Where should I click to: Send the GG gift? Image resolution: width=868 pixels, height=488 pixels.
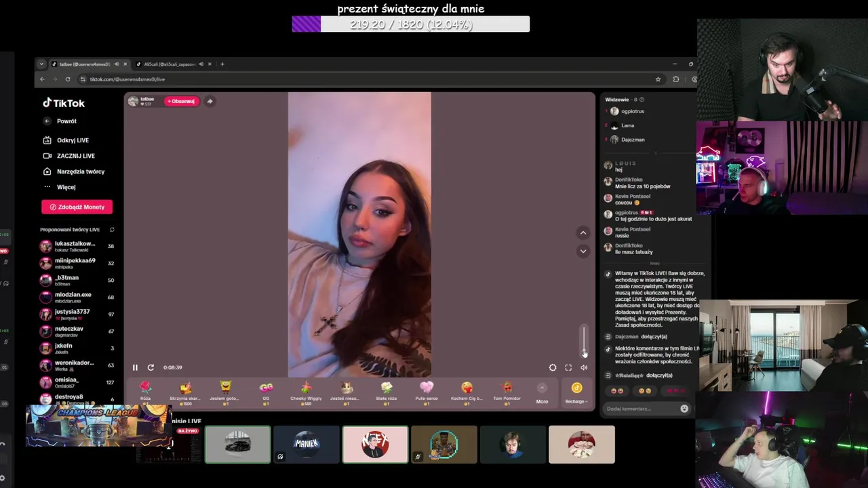click(266, 392)
